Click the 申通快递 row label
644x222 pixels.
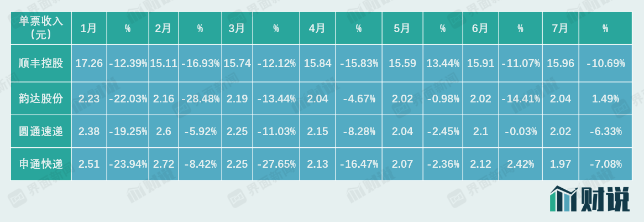(41, 164)
